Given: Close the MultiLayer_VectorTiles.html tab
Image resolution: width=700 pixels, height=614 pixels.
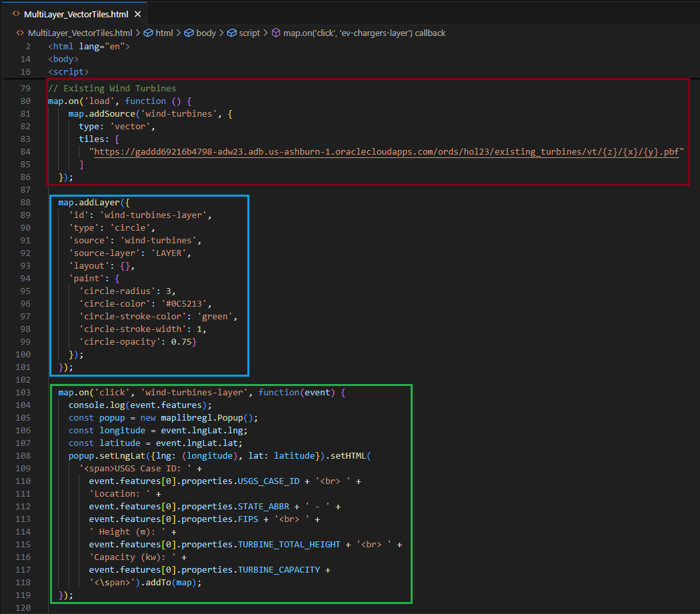Looking at the screenshot, I should [138, 14].
